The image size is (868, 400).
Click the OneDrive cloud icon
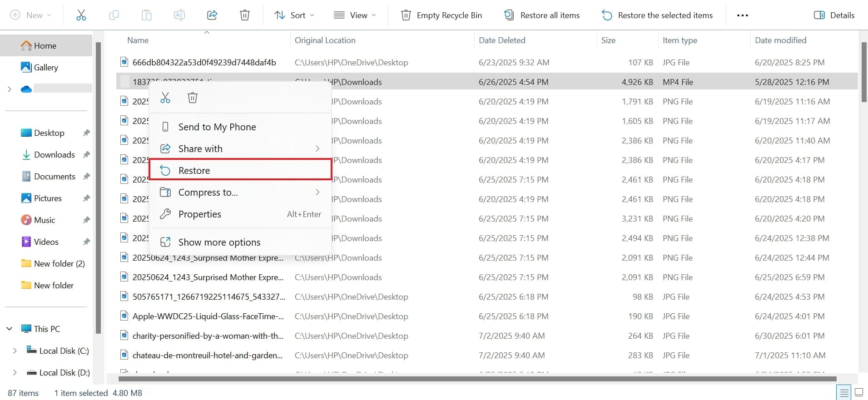point(26,89)
